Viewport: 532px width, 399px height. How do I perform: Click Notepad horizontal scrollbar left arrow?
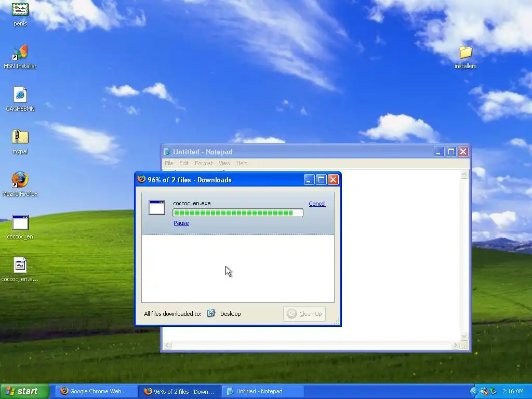point(167,345)
